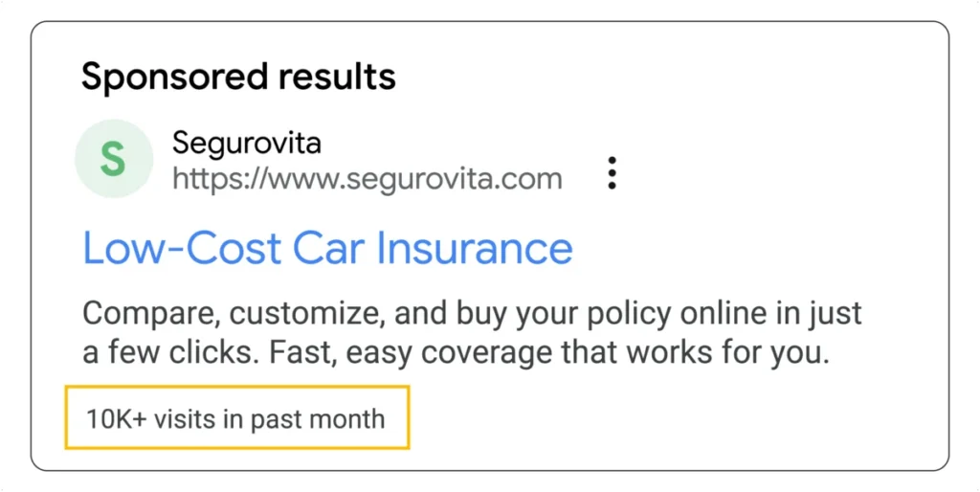The width and height of the screenshot is (980, 492).
Task: Open the three-dot menu beside the Segurovita URL
Action: 612,173
